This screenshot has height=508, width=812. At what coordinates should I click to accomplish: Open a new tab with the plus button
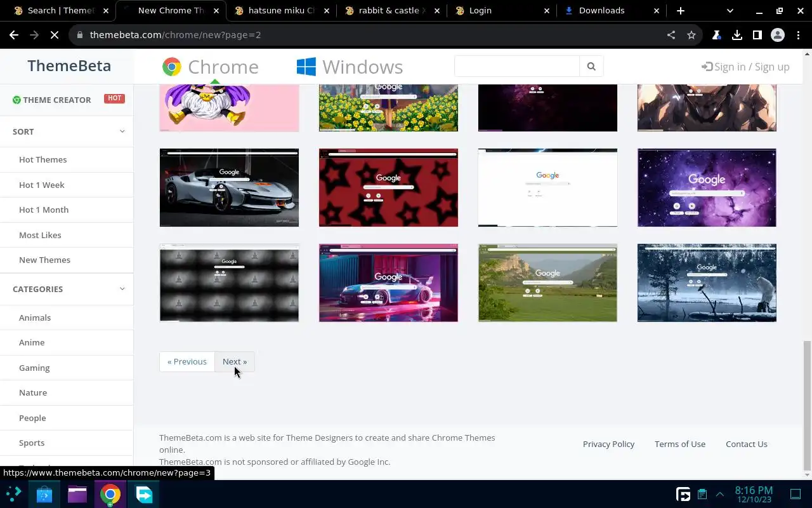tap(681, 11)
